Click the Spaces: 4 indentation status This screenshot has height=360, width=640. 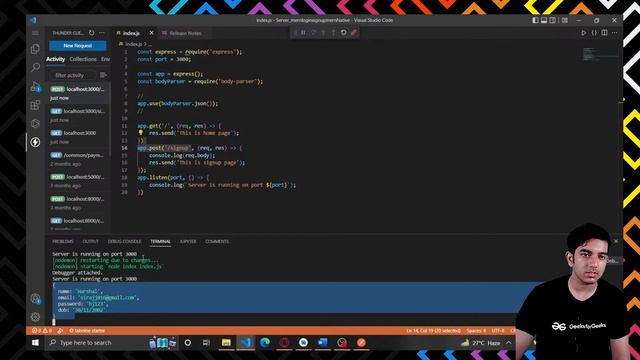(x=476, y=331)
